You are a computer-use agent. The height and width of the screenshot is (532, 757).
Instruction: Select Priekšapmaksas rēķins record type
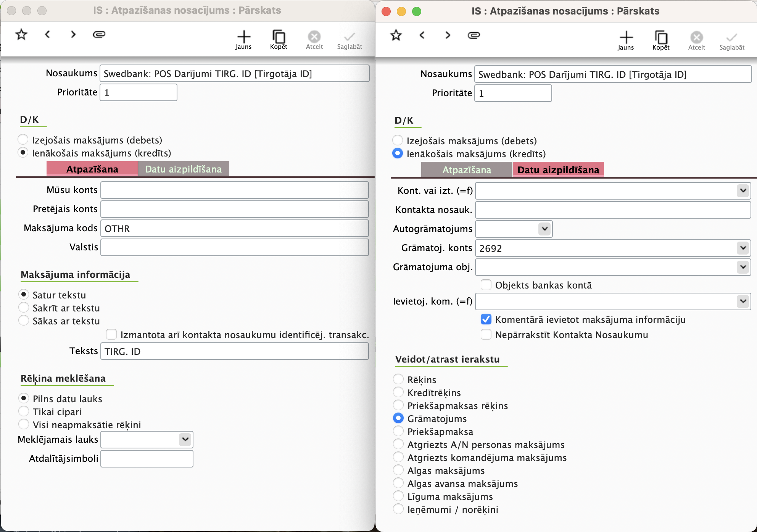click(x=398, y=405)
